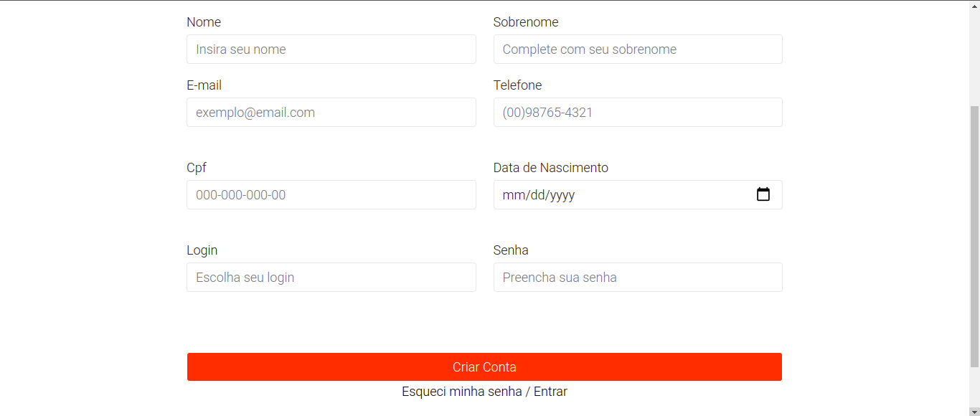The height and width of the screenshot is (416, 980).
Task: Click the Data de Nascimento label
Action: [x=550, y=167]
